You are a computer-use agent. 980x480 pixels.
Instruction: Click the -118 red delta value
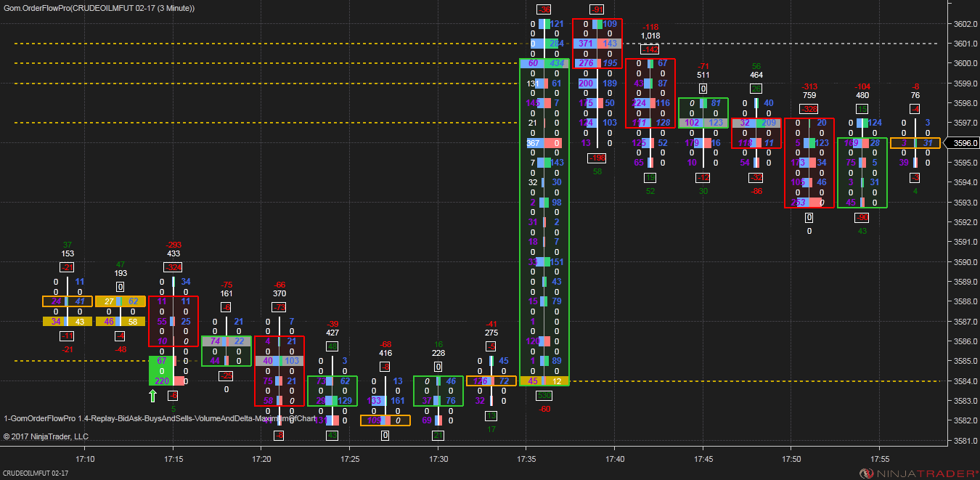pos(650,27)
